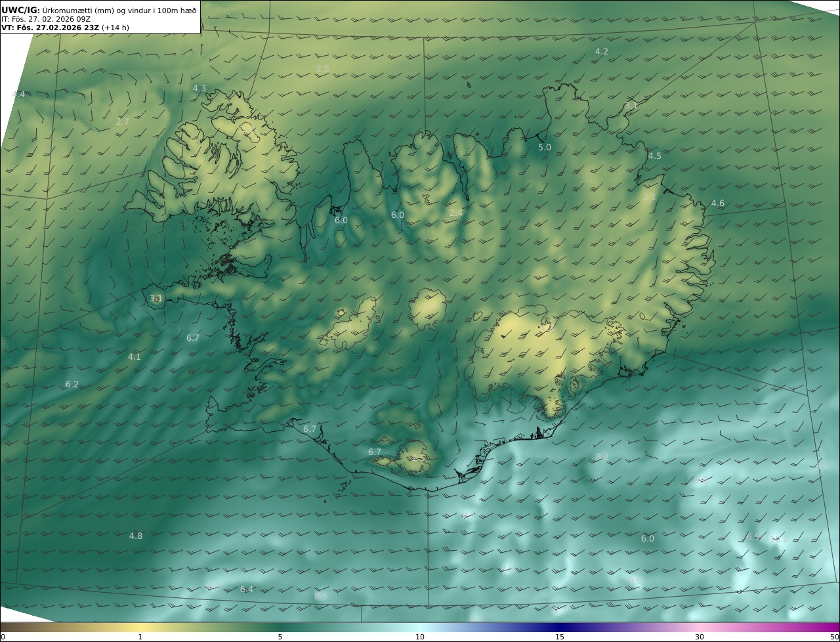840x642 pixels.
Task: Click the "2.5" value label
Action: pos(323,68)
